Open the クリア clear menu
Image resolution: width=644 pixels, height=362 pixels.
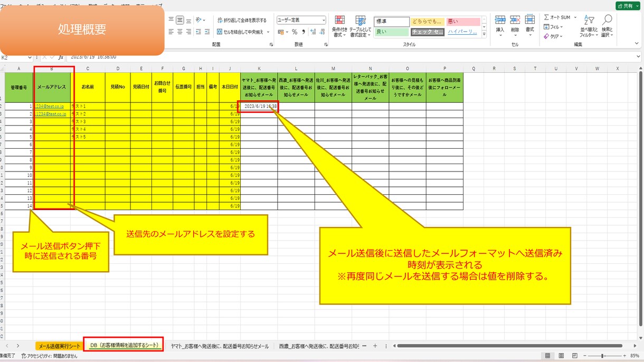click(x=554, y=36)
